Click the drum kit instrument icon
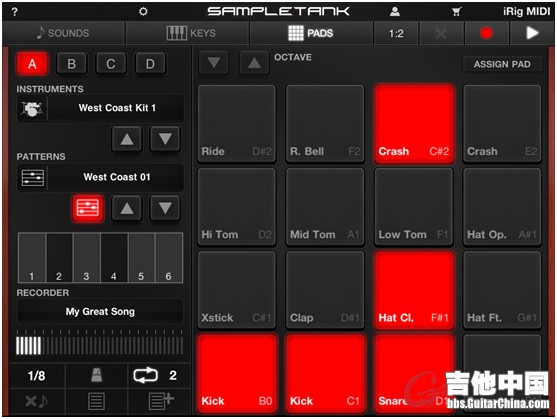The height and width of the screenshot is (419, 557). point(32,109)
